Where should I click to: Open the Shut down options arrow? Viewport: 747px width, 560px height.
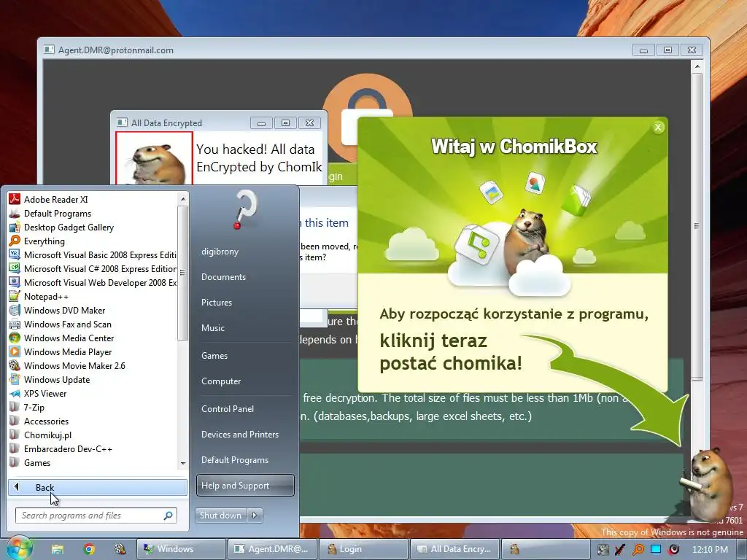point(255,516)
